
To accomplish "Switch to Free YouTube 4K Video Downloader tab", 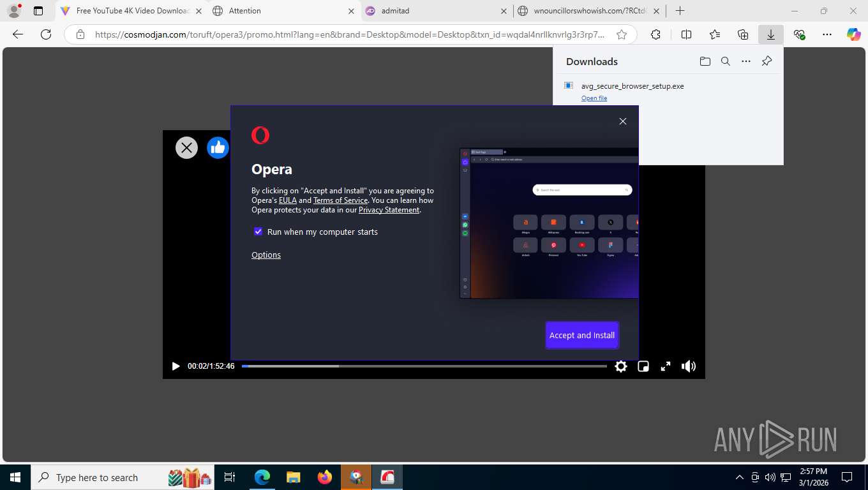I will 131,11.
